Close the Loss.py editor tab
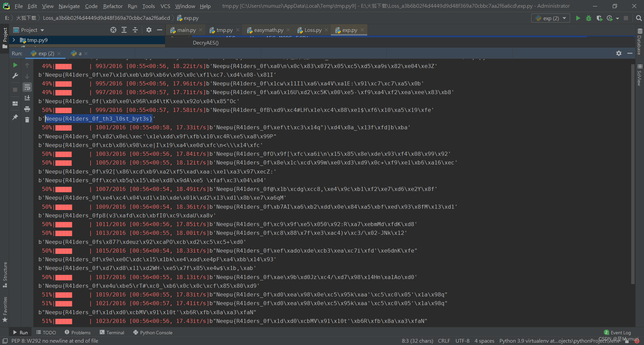This screenshot has height=345, width=644. coord(326,30)
